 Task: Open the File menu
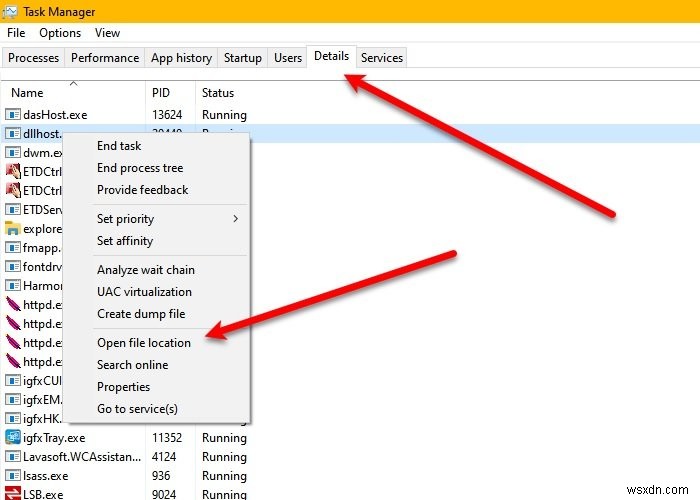[16, 33]
